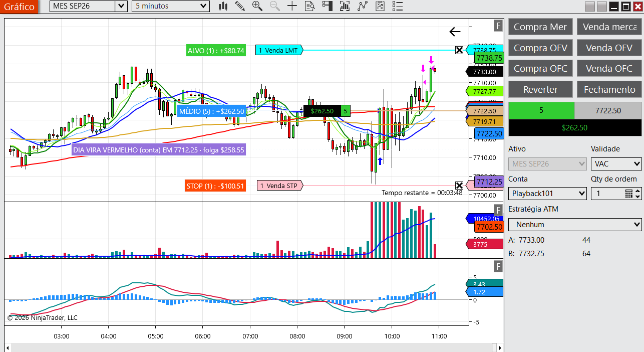This screenshot has height=352, width=644.
Task: Open the Conta Playback101 dropdown
Action: (547, 193)
